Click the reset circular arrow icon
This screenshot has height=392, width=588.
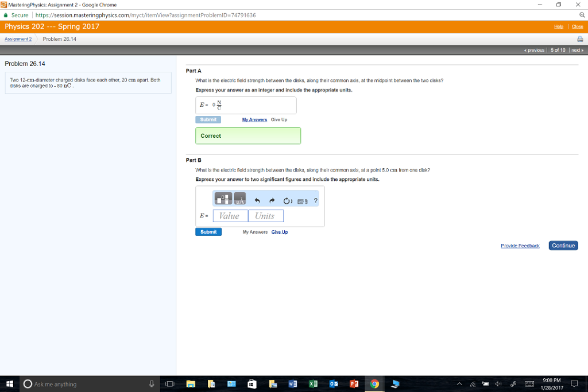coord(287,201)
